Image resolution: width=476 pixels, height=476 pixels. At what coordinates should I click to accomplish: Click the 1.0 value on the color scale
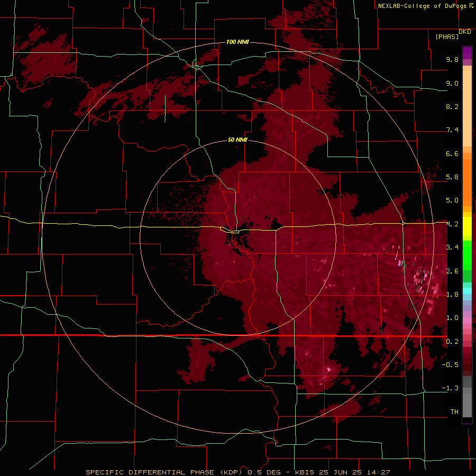point(452,318)
